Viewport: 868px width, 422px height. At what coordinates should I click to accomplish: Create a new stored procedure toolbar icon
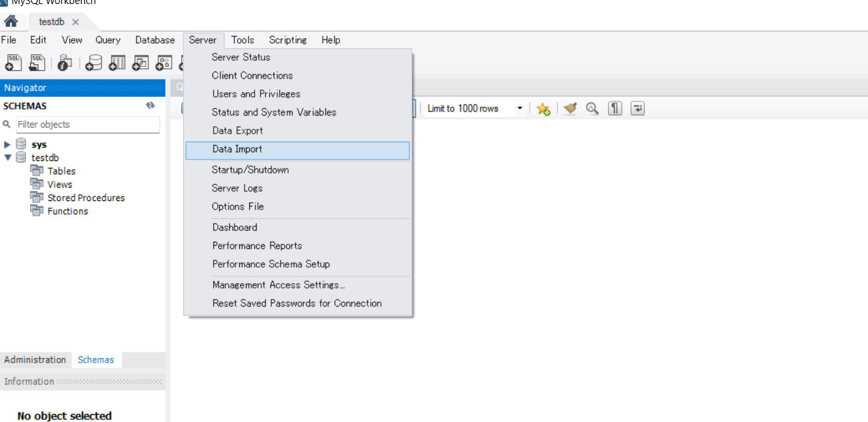[x=164, y=63]
